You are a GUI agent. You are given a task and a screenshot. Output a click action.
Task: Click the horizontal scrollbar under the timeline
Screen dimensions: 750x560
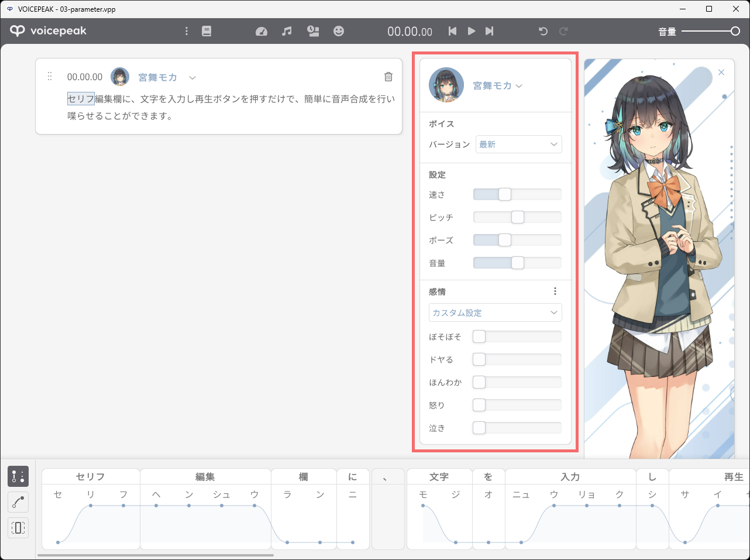[156, 555]
